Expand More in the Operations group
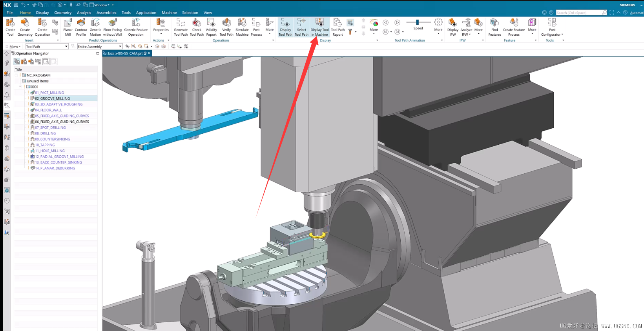644x331 pixels. 270,27
